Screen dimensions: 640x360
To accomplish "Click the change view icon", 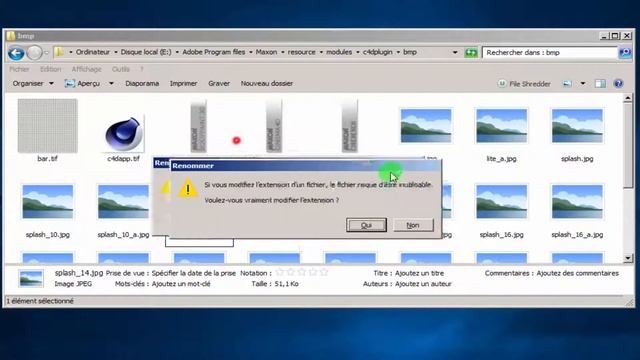I will [x=567, y=84].
